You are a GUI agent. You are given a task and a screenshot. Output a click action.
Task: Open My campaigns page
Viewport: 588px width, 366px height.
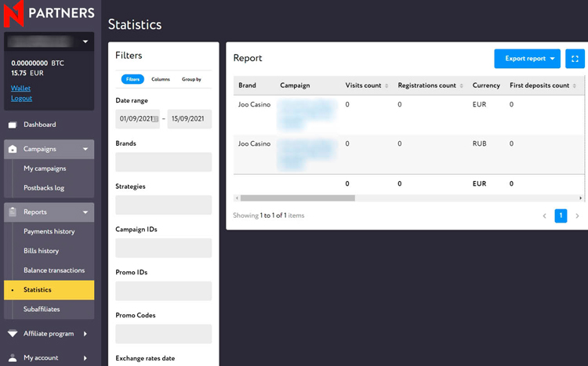pos(45,169)
